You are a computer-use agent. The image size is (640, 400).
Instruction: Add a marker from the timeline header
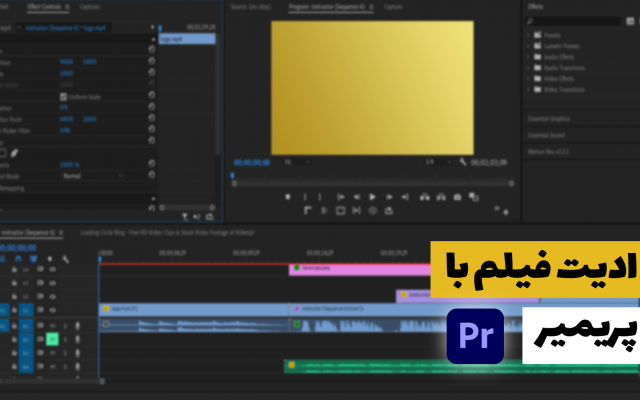(50, 259)
